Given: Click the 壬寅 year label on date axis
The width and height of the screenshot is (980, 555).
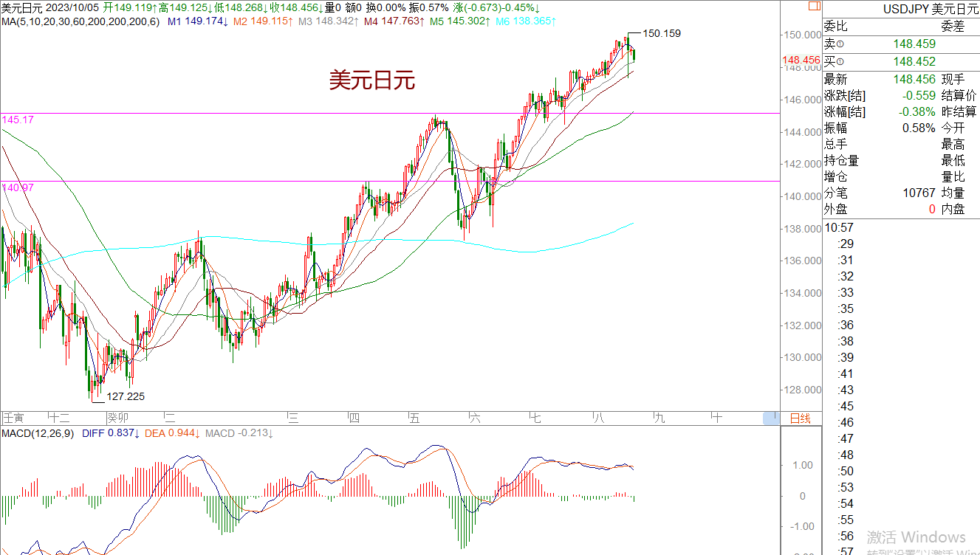Looking at the screenshot, I should [x=13, y=418].
